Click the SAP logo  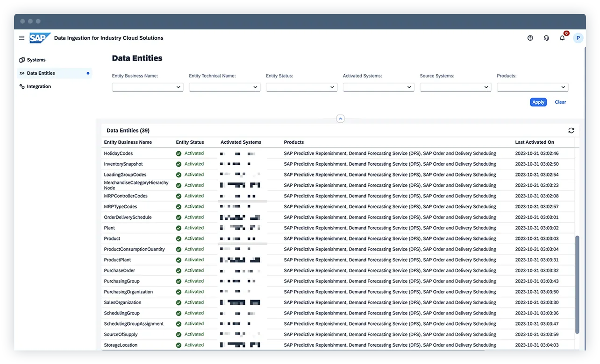40,38
